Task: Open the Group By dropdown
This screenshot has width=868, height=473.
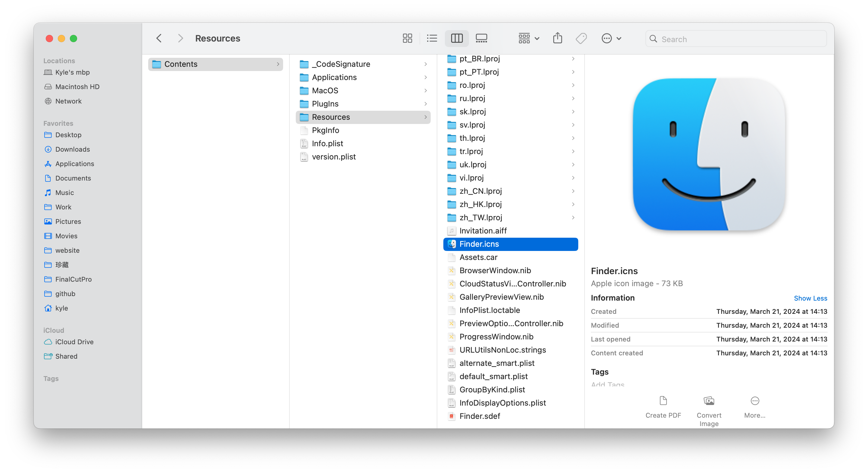Action: pos(529,39)
